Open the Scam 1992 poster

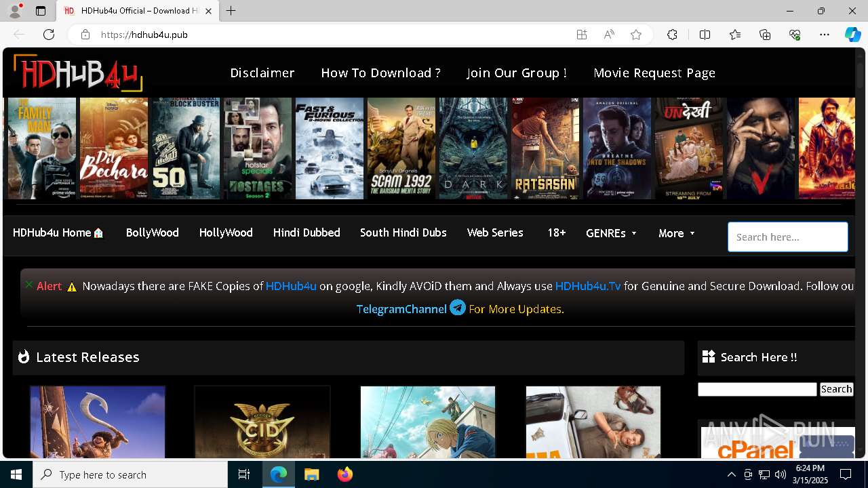(401, 148)
